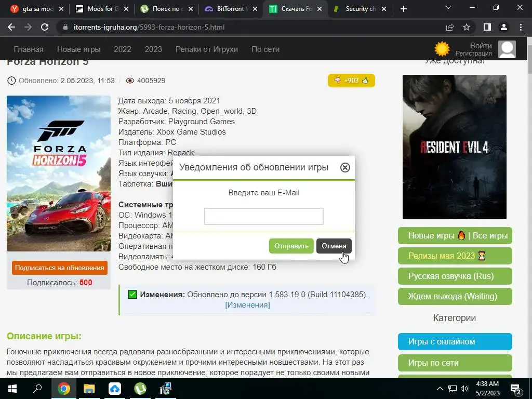Click Релизы мая 2023 button

pos(455,256)
